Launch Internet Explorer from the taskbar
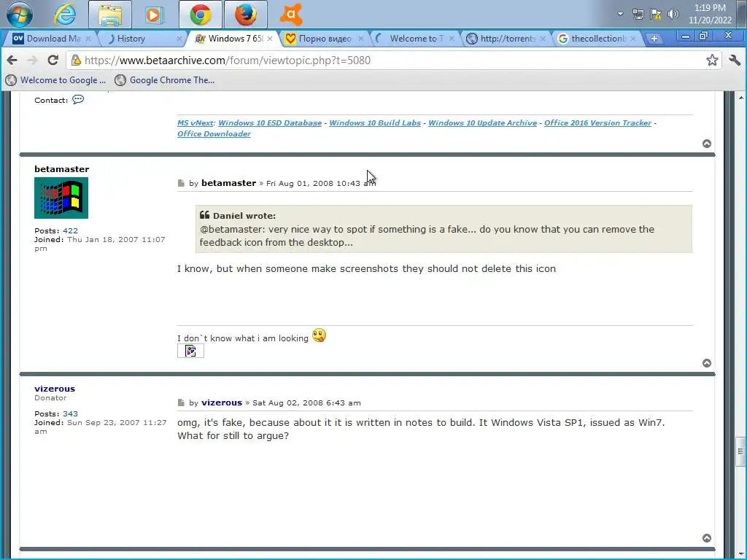 (65, 15)
